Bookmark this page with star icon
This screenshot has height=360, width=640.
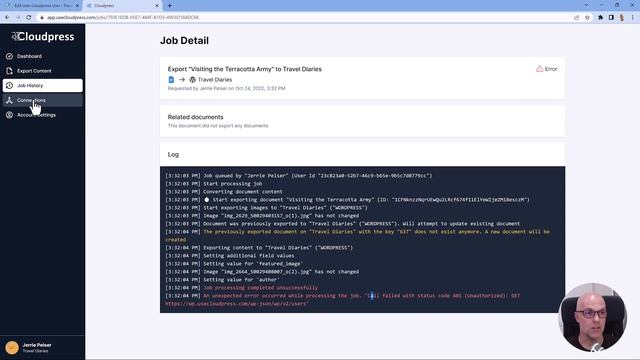pyautogui.click(x=587, y=18)
